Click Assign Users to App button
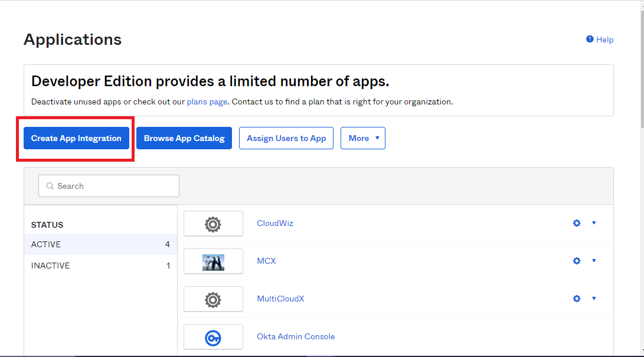The width and height of the screenshot is (644, 357). (x=286, y=138)
